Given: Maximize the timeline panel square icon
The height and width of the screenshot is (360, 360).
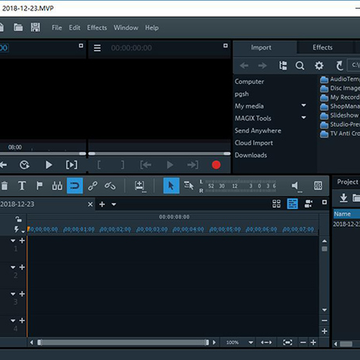Looking at the screenshot, I should (324, 202).
